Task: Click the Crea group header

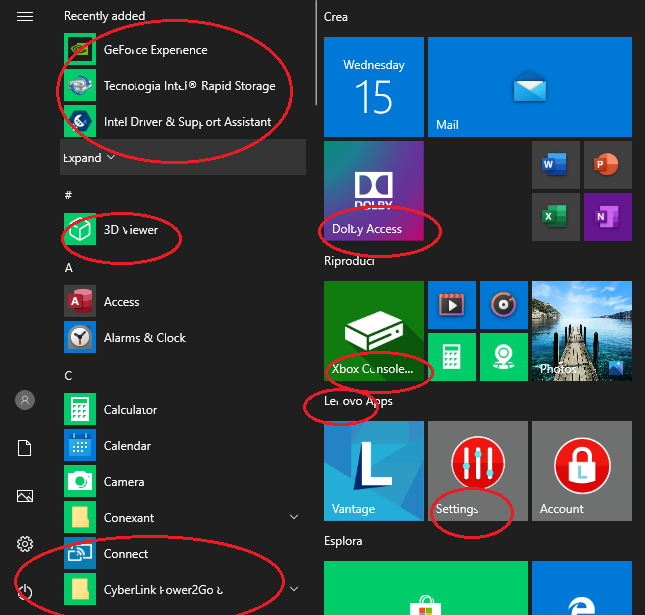Action: click(x=336, y=17)
